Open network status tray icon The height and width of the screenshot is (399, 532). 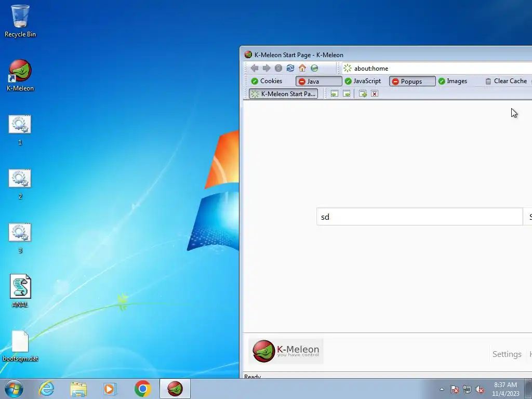pos(467,389)
